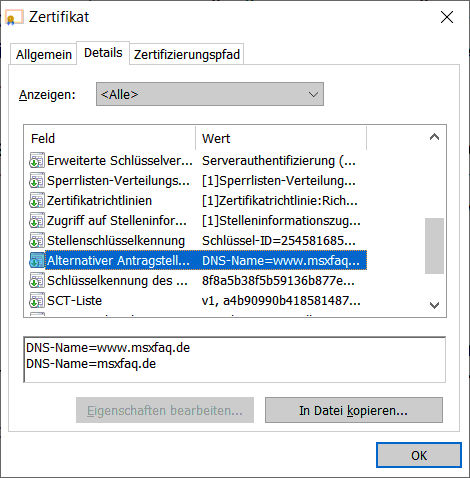Click the icon beside Zertifikatrichtlinien
Screen dimensions: 470x478
pos(37,200)
